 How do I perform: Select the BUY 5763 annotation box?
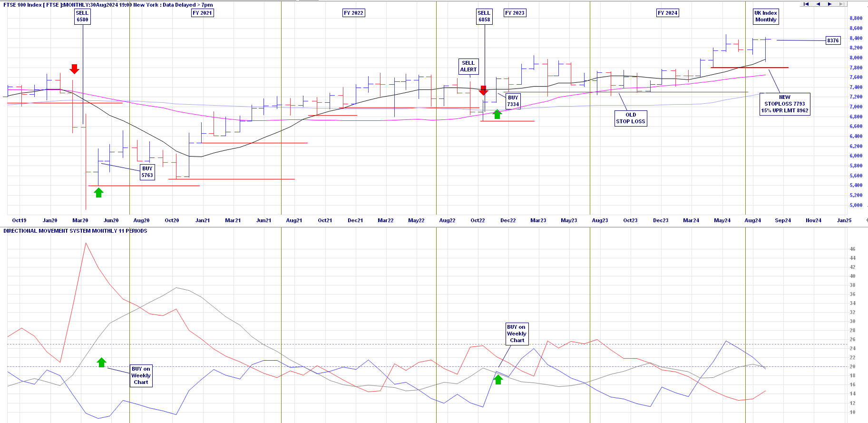(147, 172)
